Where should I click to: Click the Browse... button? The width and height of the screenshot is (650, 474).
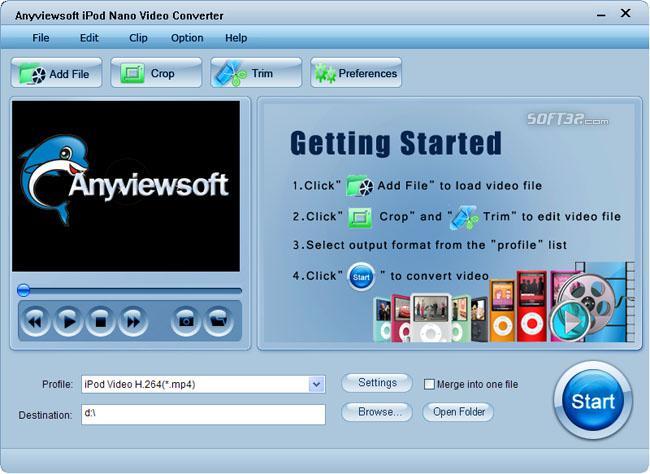click(377, 412)
